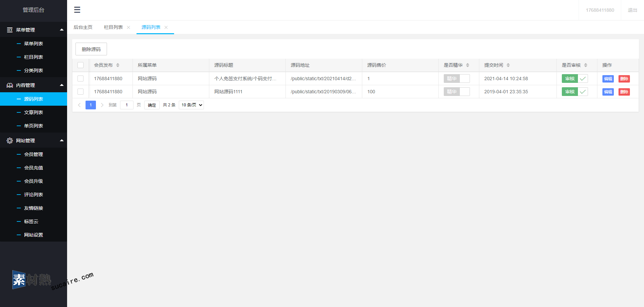
Task: Toggle 审核 switch for 网站源码1111 row
Action: pyautogui.click(x=575, y=92)
